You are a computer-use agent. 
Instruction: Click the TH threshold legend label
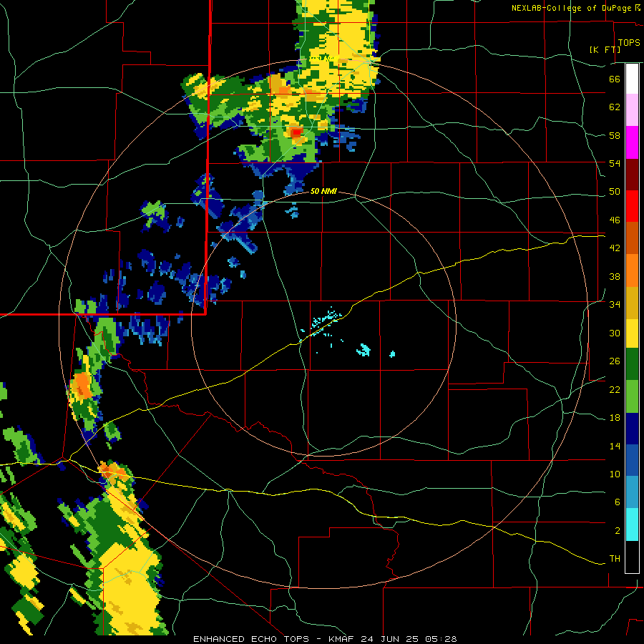tap(615, 558)
